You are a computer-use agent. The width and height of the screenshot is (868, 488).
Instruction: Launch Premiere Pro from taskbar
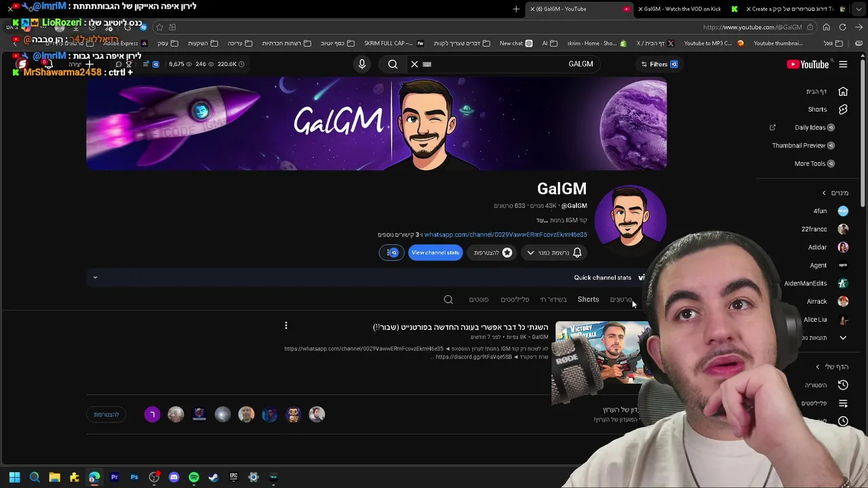pos(114,477)
